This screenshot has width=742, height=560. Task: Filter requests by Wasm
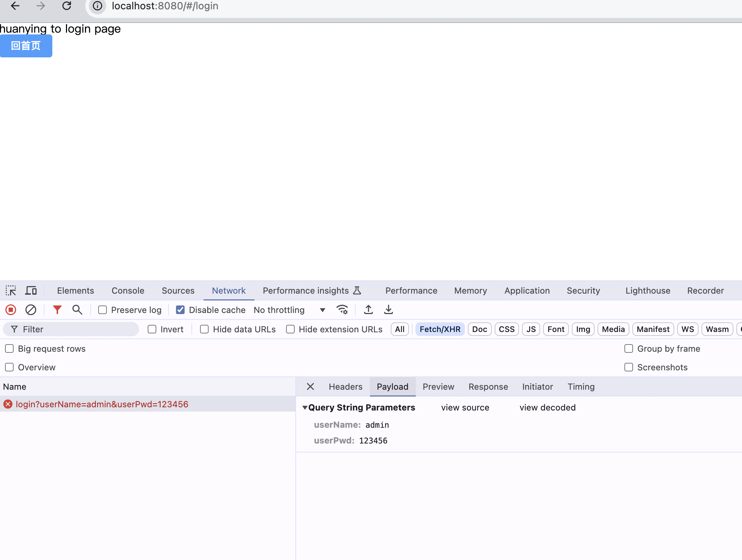click(x=717, y=329)
